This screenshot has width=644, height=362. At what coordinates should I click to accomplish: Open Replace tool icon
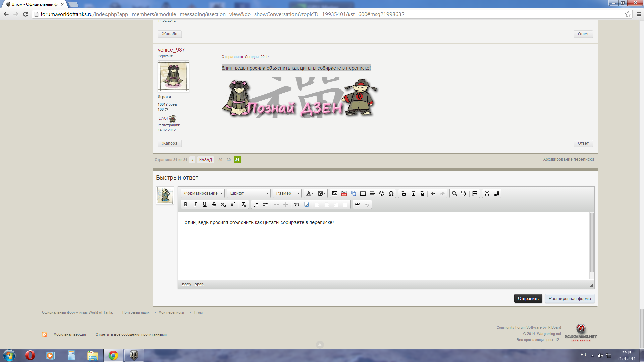click(464, 193)
